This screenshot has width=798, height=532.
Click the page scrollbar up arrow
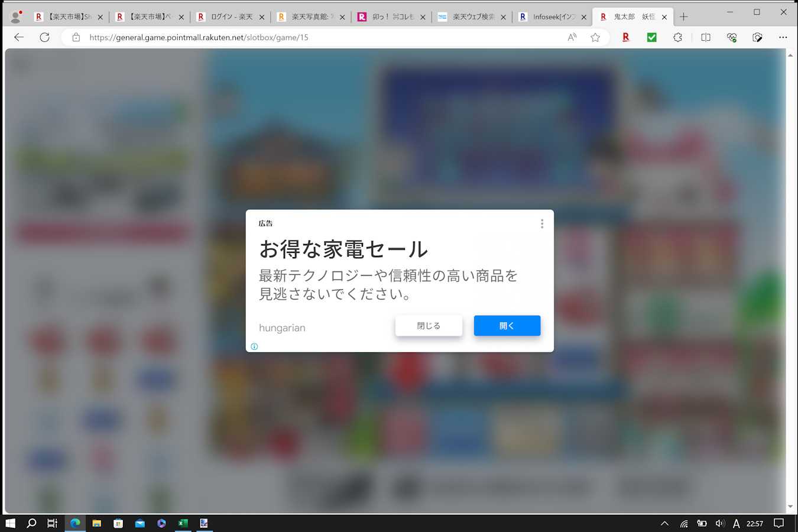coord(790,55)
